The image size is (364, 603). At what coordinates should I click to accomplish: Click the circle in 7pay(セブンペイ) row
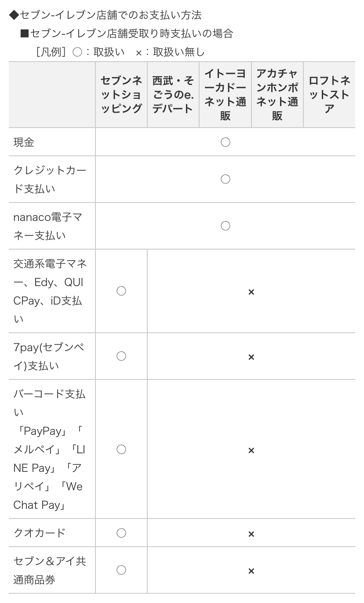click(121, 356)
